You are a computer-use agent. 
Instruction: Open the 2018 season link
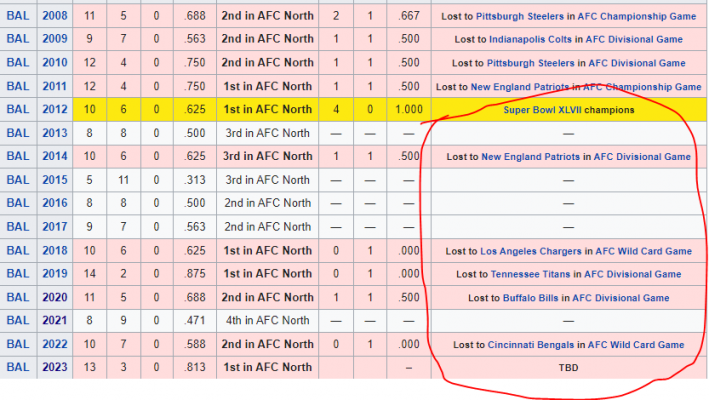point(55,250)
